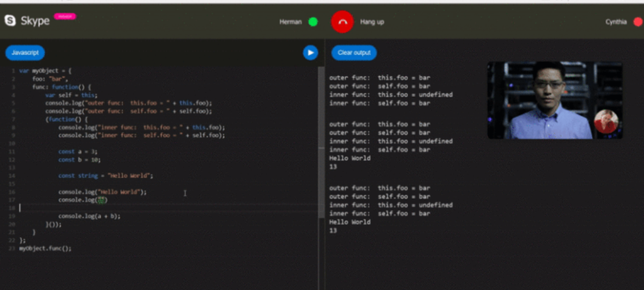
Task: Click the Skype title text
Action: pos(35,21)
